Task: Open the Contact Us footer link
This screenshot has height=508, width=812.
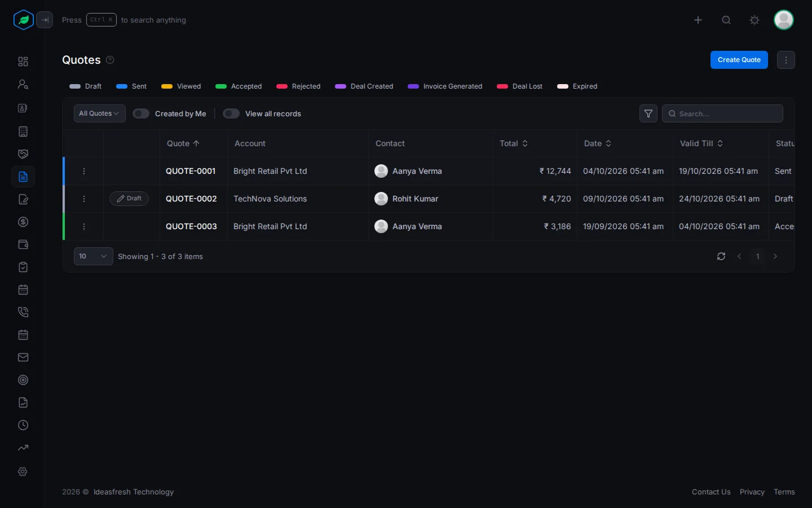Action: pyautogui.click(x=711, y=492)
